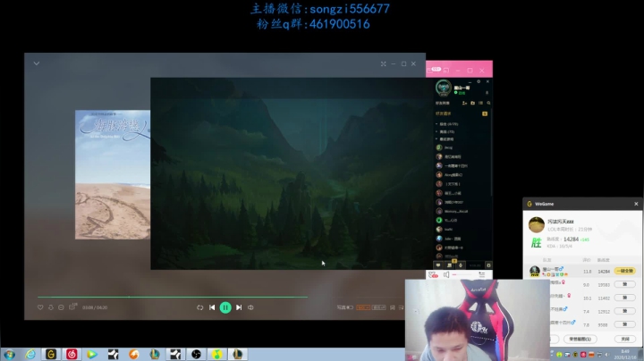Like the current song with the heart icon
Image resolution: width=644 pixels, height=361 pixels.
pyautogui.click(x=40, y=307)
